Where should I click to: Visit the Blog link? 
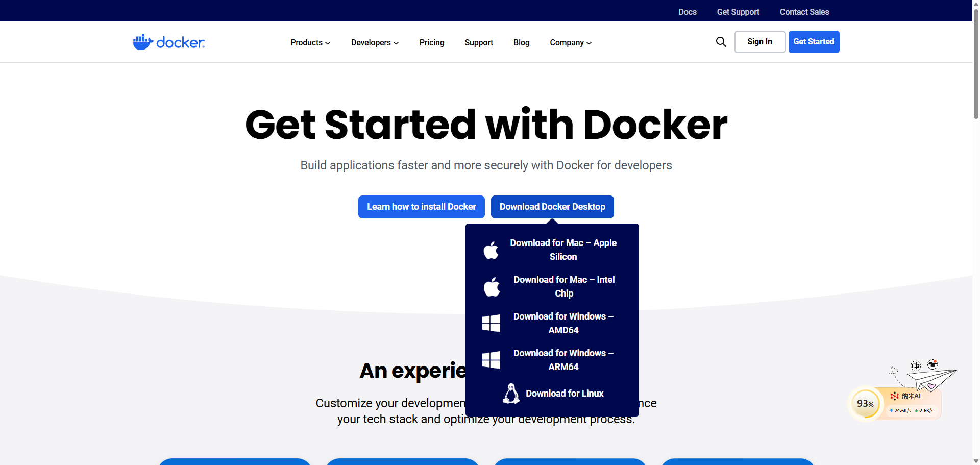click(x=521, y=42)
